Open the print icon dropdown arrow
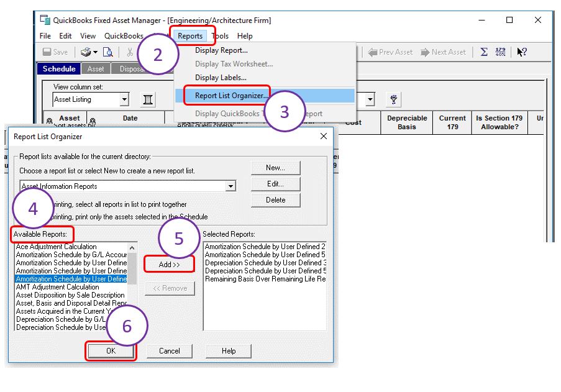Image resolution: width=561 pixels, height=392 pixels. [95, 52]
